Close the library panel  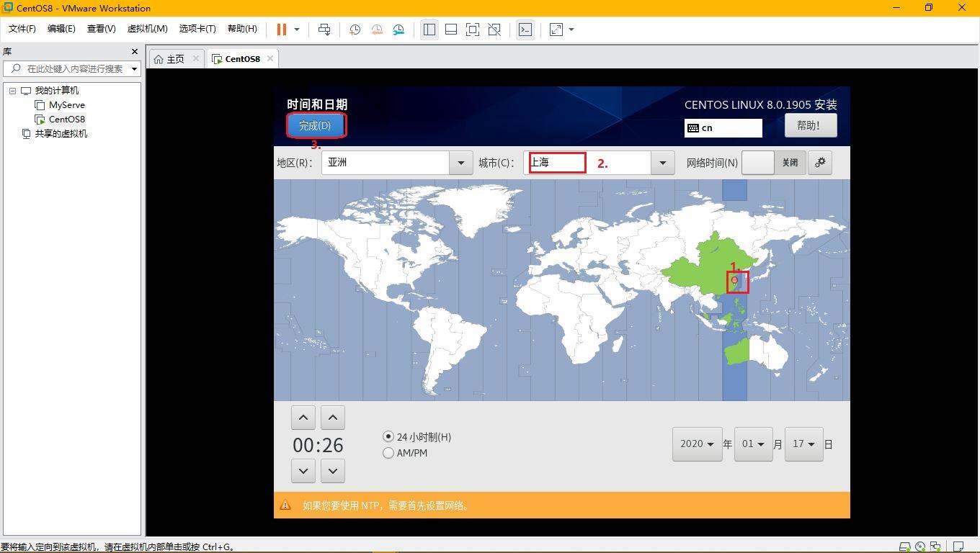pos(134,51)
